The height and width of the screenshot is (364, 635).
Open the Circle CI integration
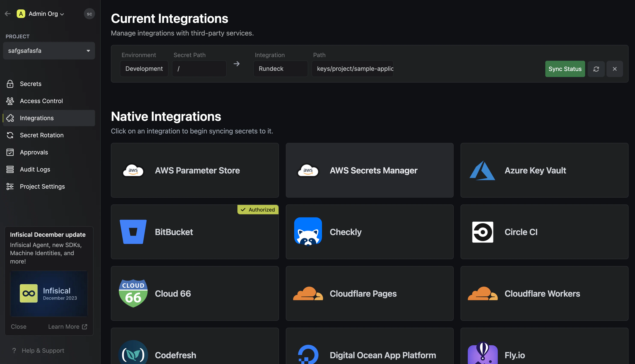pos(544,232)
